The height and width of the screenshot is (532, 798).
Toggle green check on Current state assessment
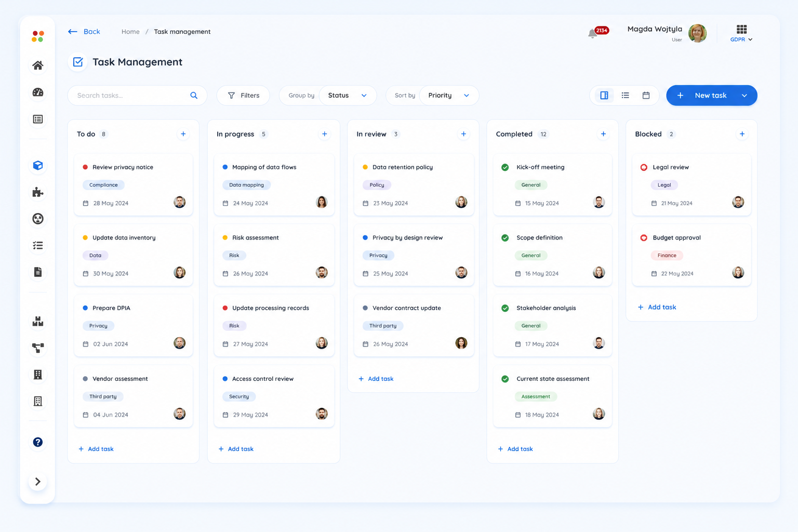[x=505, y=379]
